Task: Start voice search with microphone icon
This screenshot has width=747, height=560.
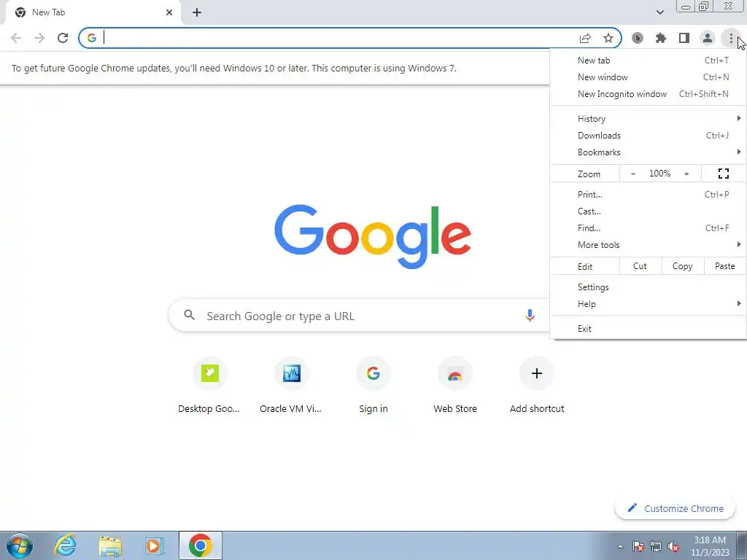Action: [530, 315]
